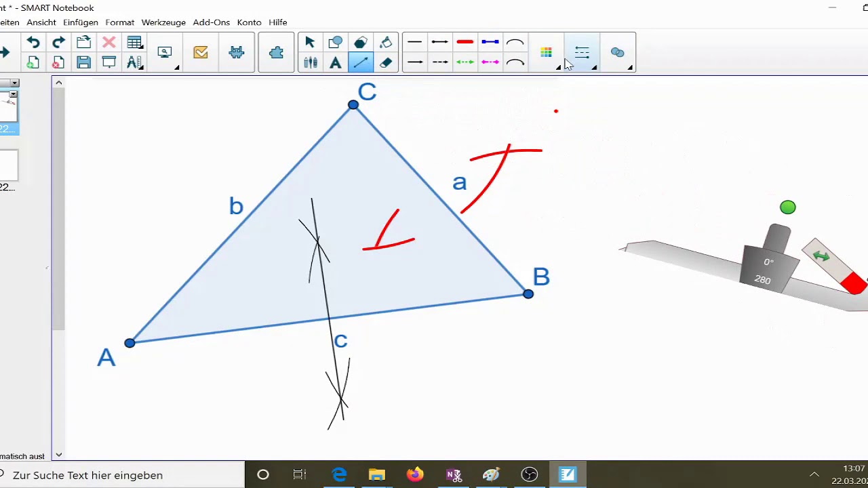Select vertex point B of triangle
This screenshot has height=488, width=868.
pos(528,293)
